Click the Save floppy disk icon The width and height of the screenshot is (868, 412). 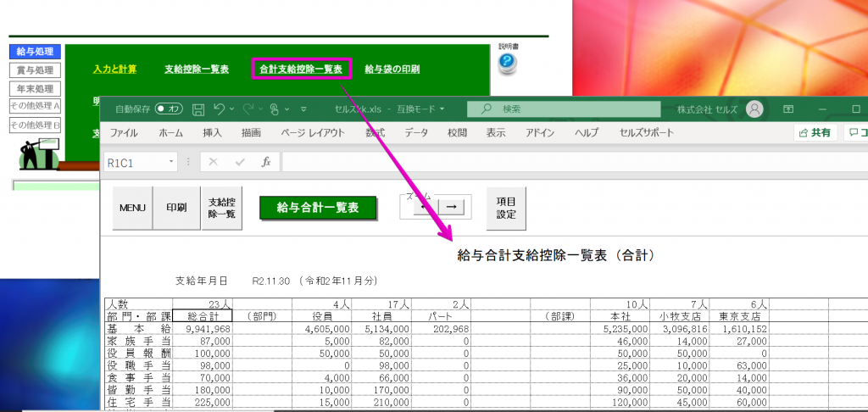pyautogui.click(x=198, y=109)
